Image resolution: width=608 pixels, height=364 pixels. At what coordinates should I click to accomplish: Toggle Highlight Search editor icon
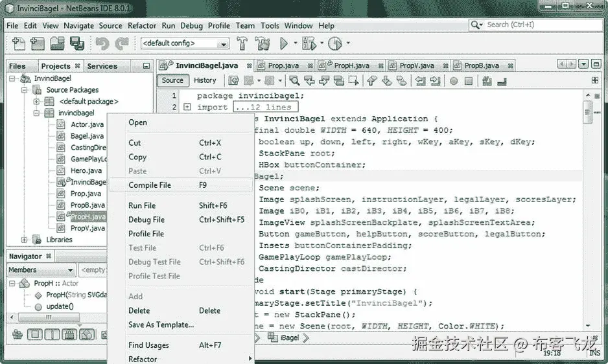(338, 80)
